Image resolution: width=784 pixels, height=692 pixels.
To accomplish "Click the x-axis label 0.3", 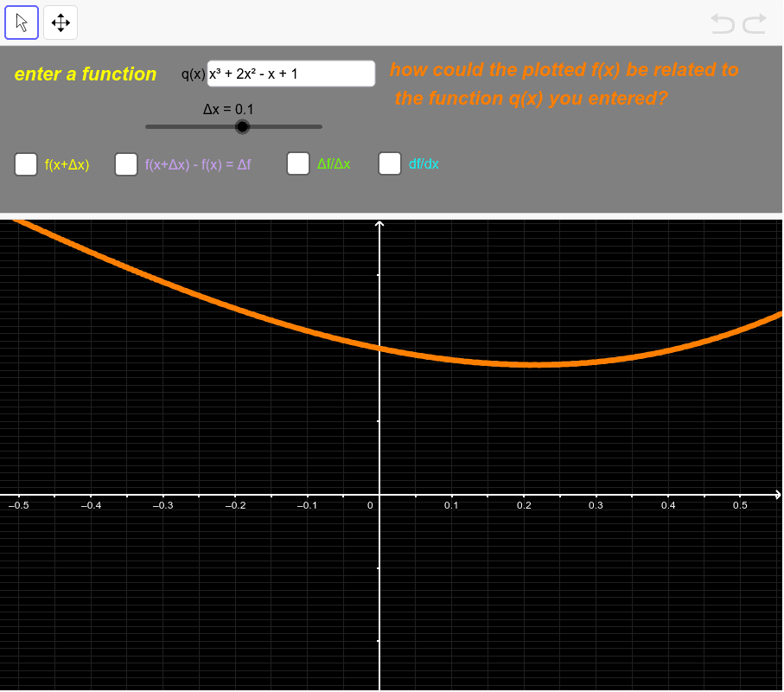I will (596, 505).
